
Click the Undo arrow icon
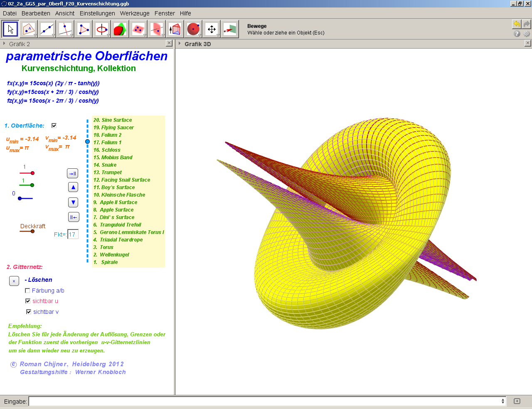coord(517,24)
